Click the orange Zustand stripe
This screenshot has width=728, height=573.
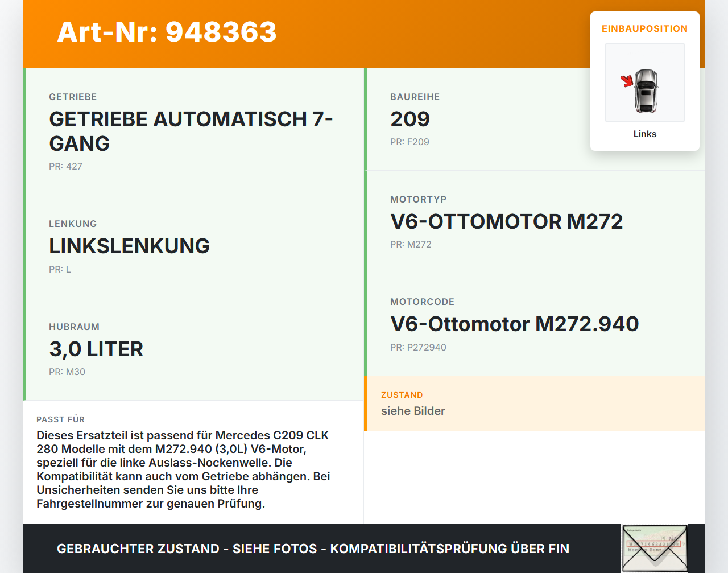(x=366, y=403)
